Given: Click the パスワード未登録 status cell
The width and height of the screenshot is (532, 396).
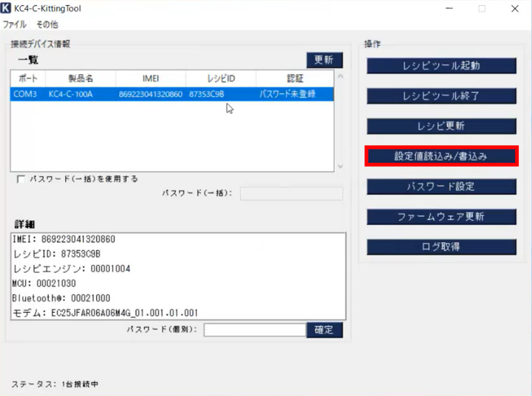Looking at the screenshot, I should [287, 94].
